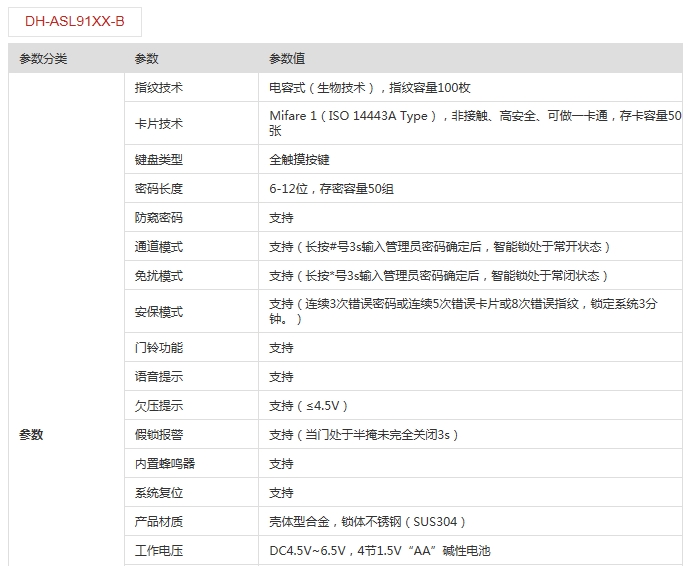Image resolution: width=691 pixels, height=566 pixels.
Task: Select the 系统复位 parameter cell
Action: [x=192, y=492]
